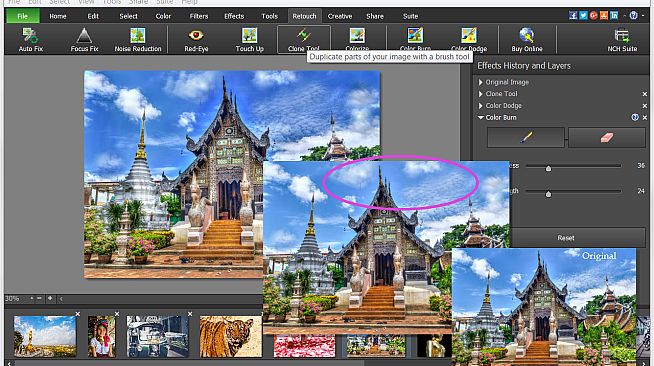The height and width of the screenshot is (366, 654).
Task: Share via the Twitter icon
Action: tap(583, 16)
